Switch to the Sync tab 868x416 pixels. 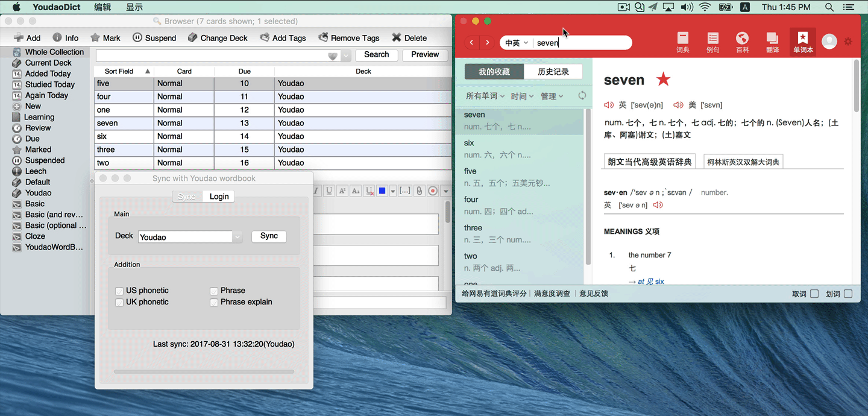(x=187, y=197)
